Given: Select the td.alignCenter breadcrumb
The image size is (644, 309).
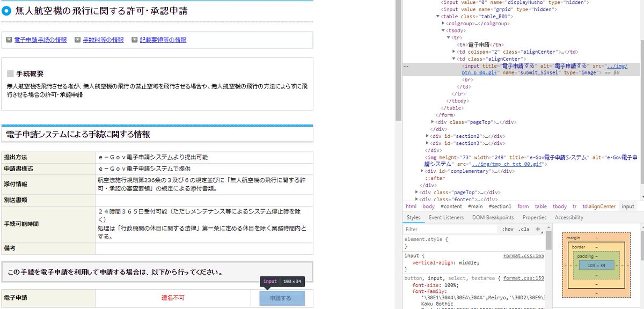Looking at the screenshot, I should 599,207.
